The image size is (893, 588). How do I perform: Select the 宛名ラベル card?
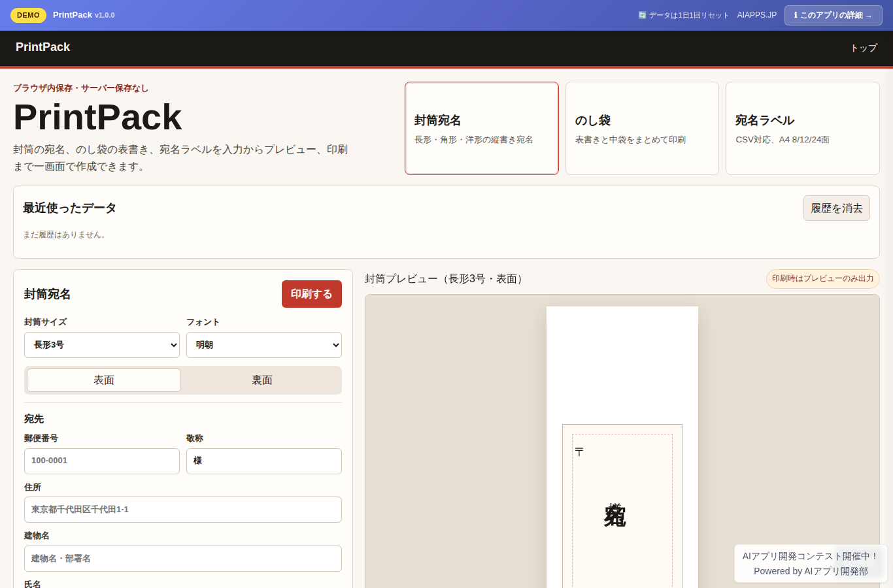pyautogui.click(x=802, y=128)
